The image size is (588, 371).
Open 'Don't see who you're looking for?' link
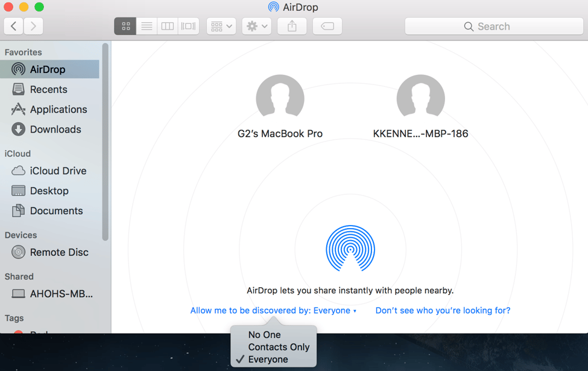pyautogui.click(x=443, y=311)
